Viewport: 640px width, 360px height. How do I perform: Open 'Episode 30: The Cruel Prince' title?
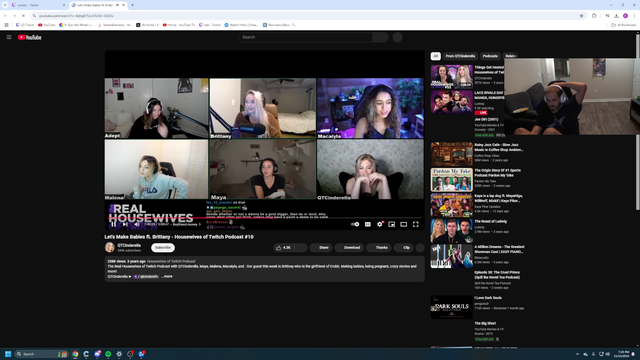tap(497, 275)
